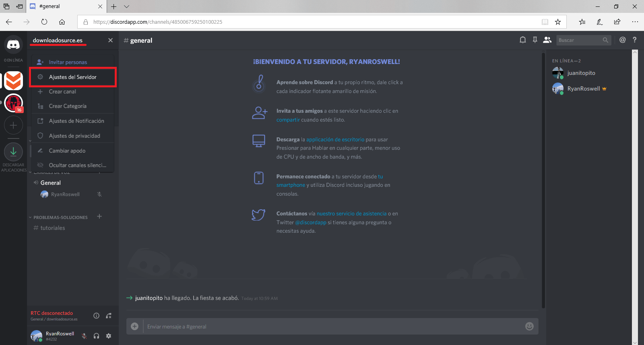644x345 pixels.
Task: Refresh the page in the browser
Action: click(44, 22)
